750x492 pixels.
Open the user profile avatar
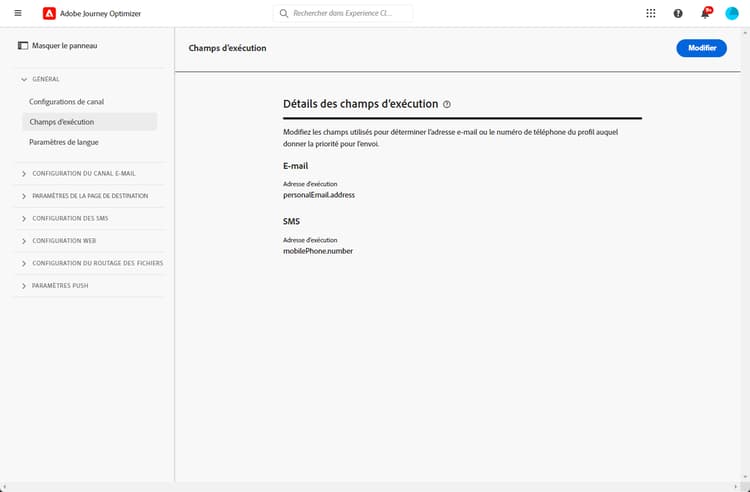(x=732, y=13)
